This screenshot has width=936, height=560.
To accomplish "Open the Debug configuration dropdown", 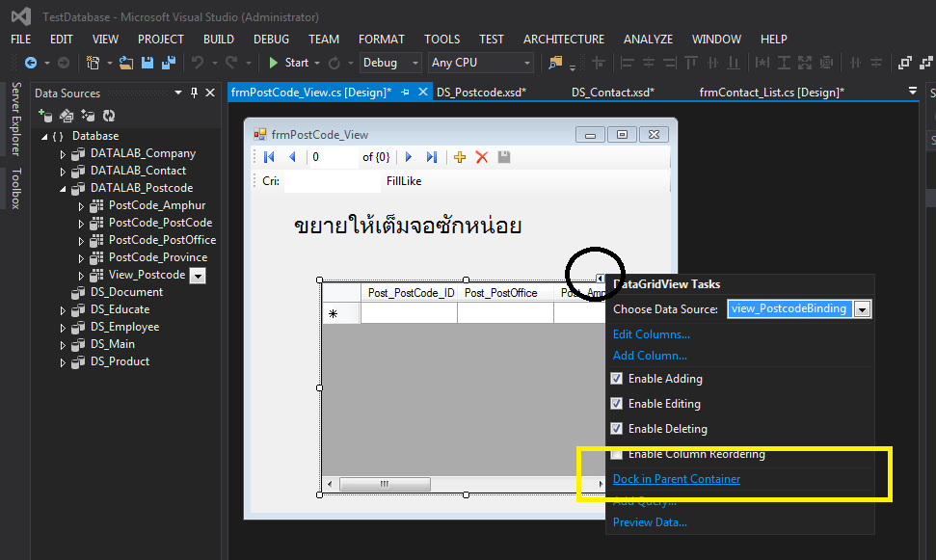I will tap(390, 63).
